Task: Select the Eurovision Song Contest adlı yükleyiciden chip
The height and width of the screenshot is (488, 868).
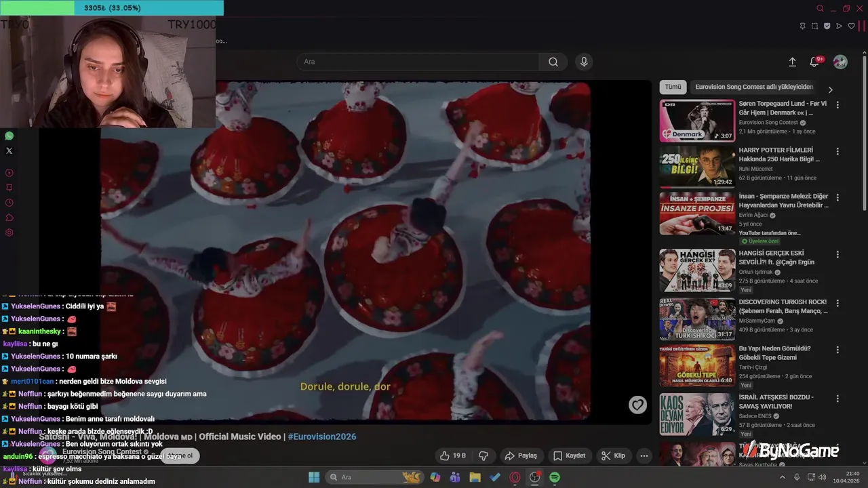Action: tap(754, 87)
